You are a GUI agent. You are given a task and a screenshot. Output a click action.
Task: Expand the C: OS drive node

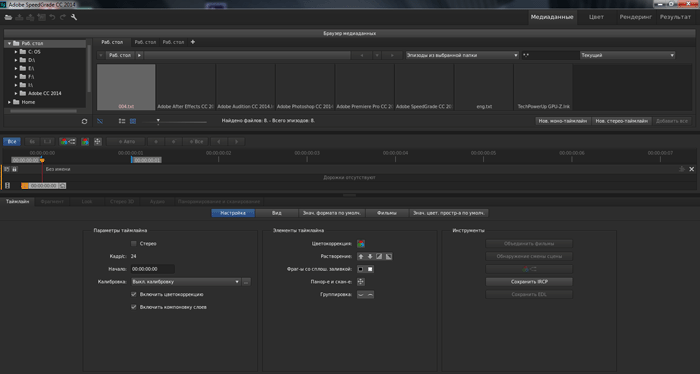tap(16, 52)
